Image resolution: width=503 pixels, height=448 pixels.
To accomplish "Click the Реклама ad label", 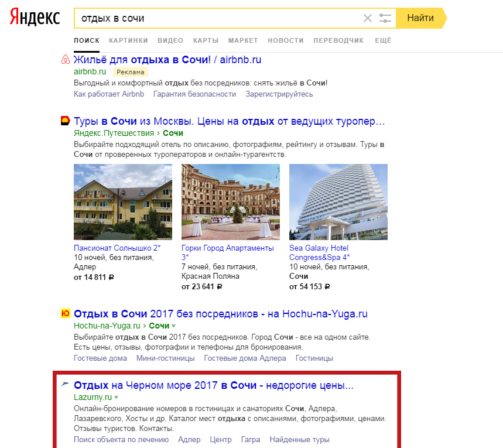I will (x=130, y=72).
